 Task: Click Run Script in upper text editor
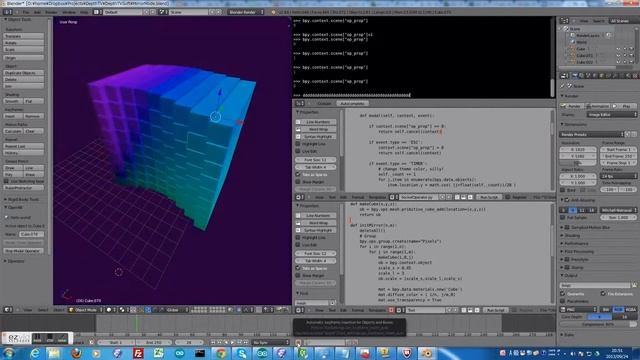click(x=489, y=197)
